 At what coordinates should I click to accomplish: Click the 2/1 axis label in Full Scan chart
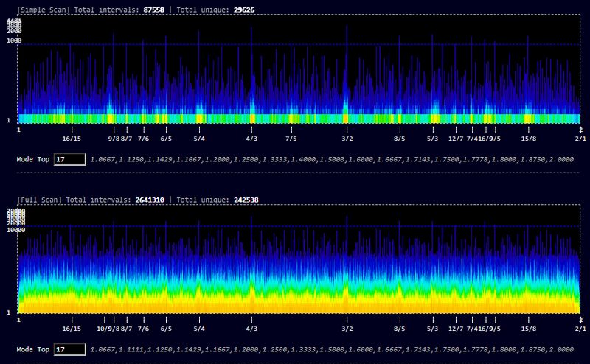(580, 329)
